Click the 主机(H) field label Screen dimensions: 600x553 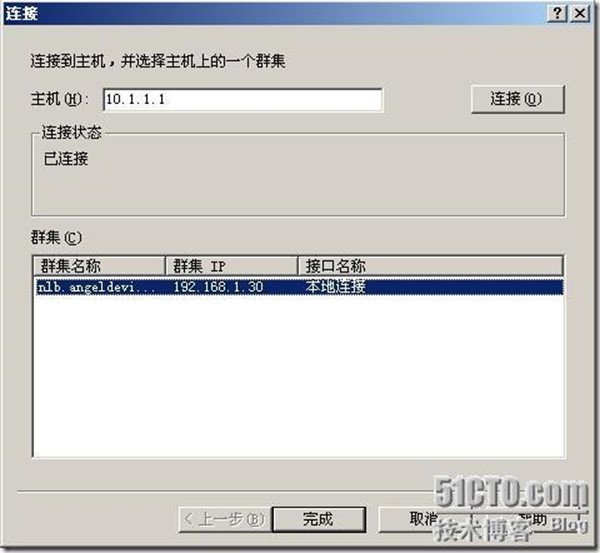tap(59, 99)
